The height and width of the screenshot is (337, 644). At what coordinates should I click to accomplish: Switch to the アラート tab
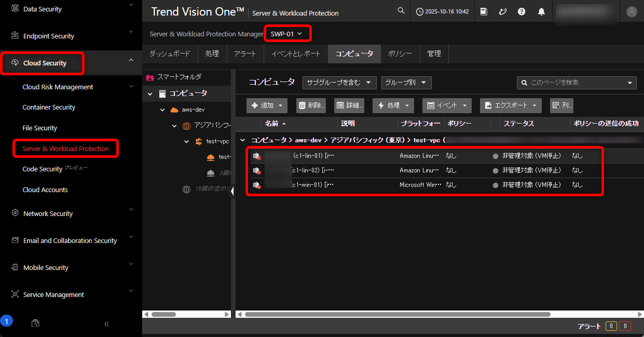click(x=245, y=53)
